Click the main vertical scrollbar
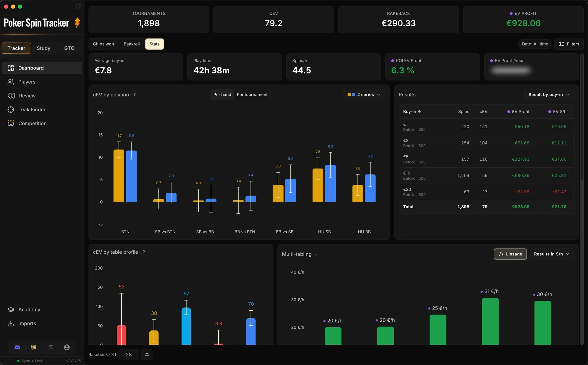The image size is (588, 365). click(582, 117)
